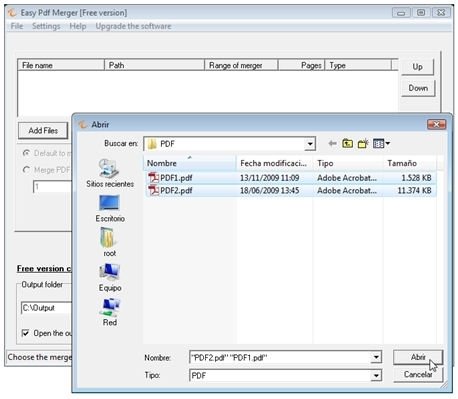Screen dimensions: 458x399
Task: Open Red network shortcut
Action: pyautogui.click(x=110, y=312)
